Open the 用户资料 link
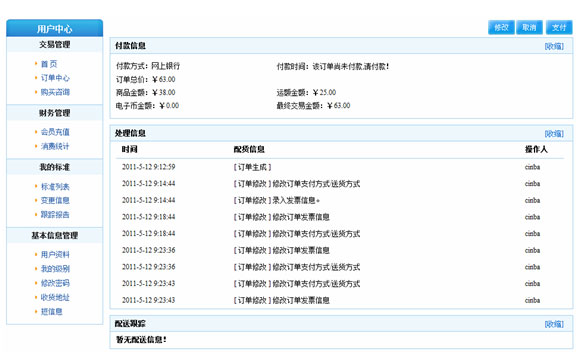The height and width of the screenshot is (363, 576). pos(55,255)
